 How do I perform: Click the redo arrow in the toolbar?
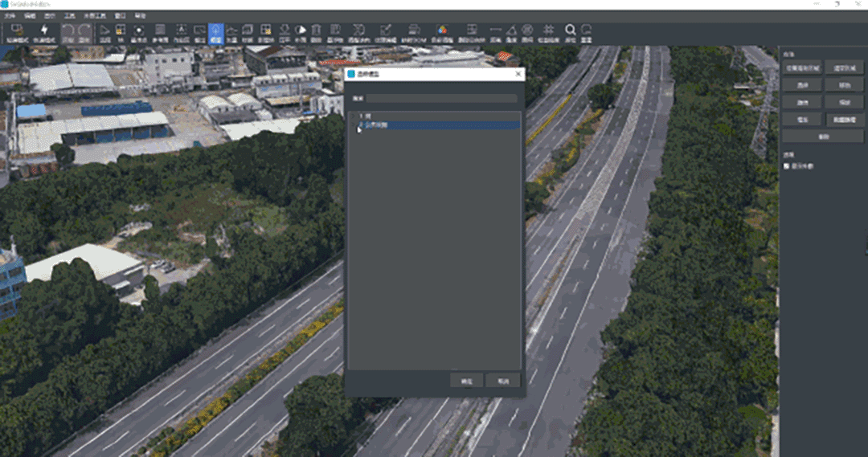[x=84, y=32]
